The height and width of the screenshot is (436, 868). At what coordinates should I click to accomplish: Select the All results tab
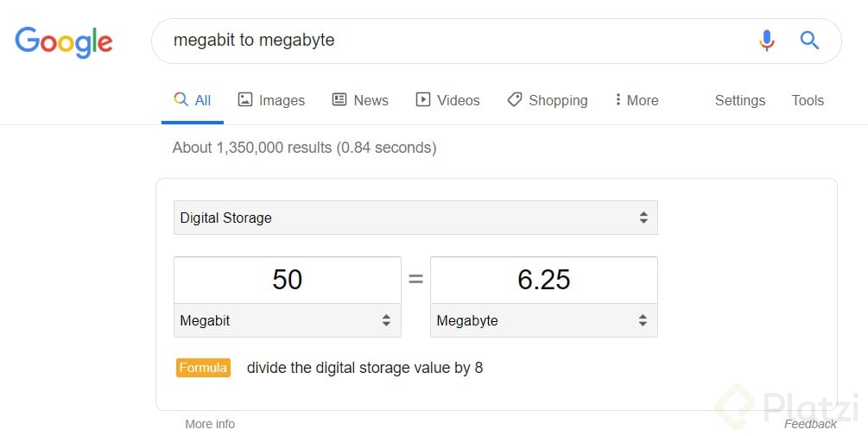tap(193, 100)
